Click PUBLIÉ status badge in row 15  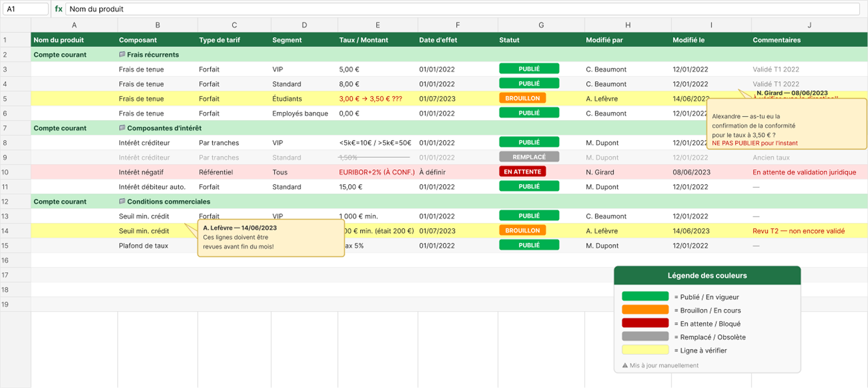click(x=529, y=245)
